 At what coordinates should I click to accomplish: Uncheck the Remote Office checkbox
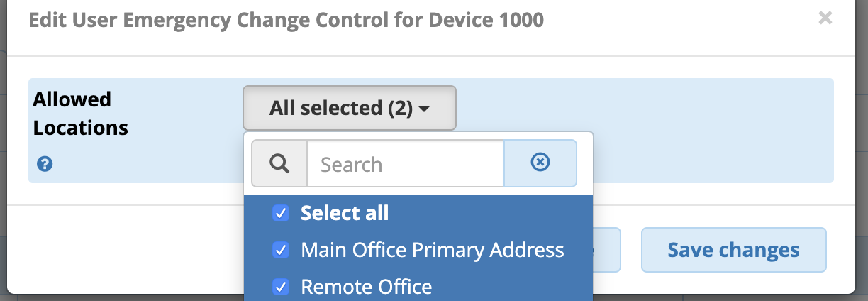[281, 287]
